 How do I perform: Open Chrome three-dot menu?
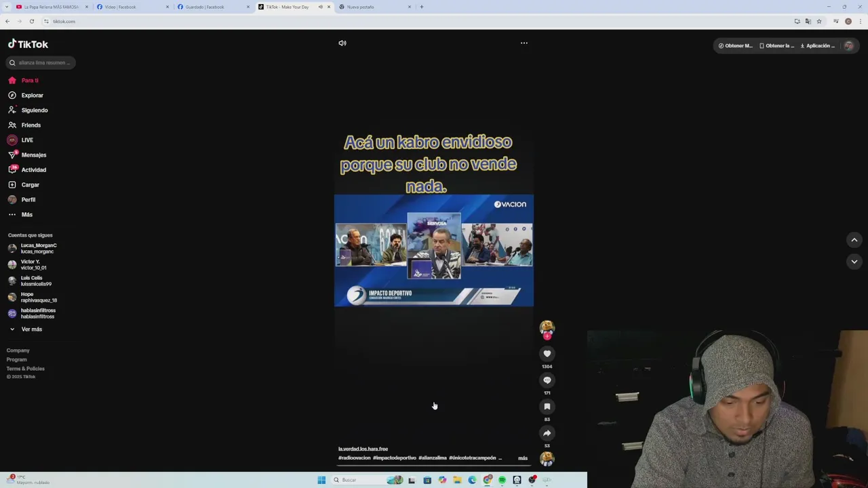click(860, 21)
